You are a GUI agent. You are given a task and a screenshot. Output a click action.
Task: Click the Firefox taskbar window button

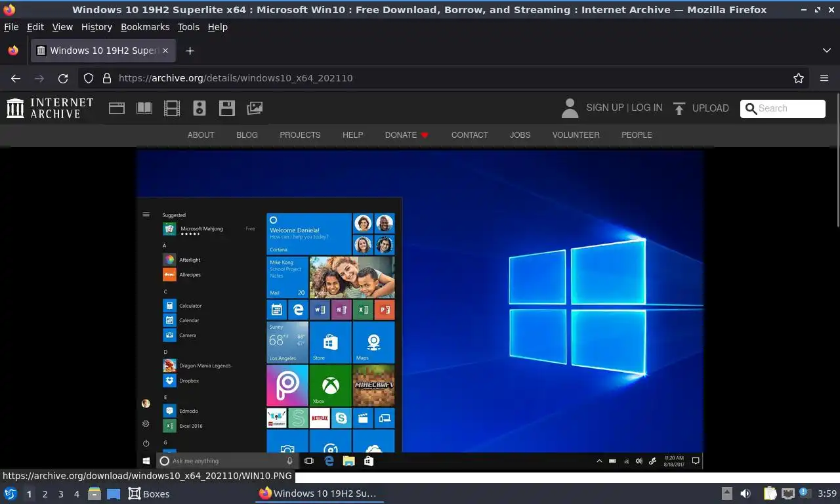click(x=319, y=494)
